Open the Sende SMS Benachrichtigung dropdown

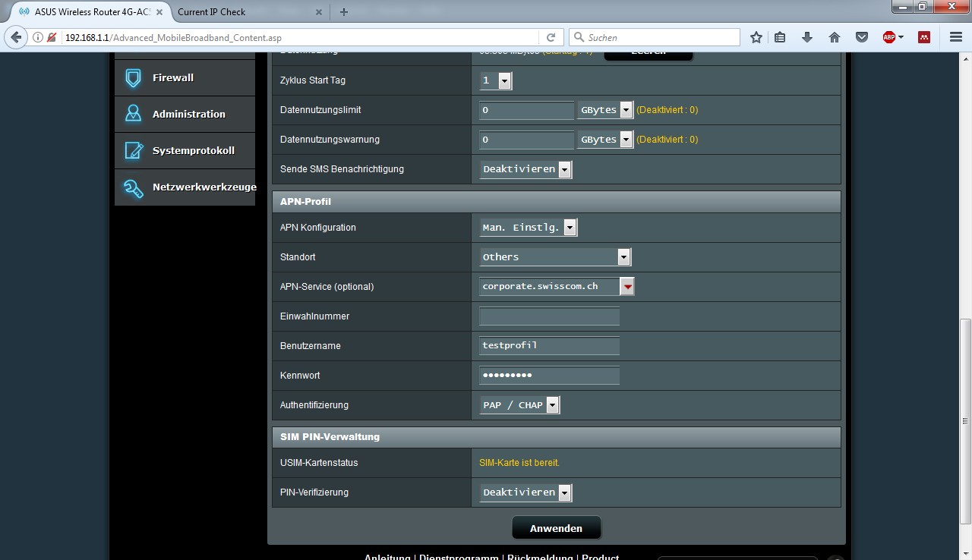pyautogui.click(x=525, y=169)
